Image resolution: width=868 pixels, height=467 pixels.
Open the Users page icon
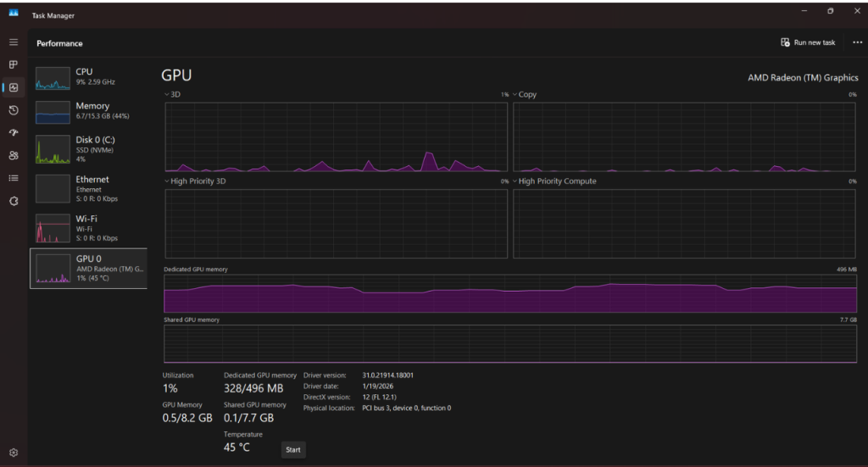tap(14, 155)
